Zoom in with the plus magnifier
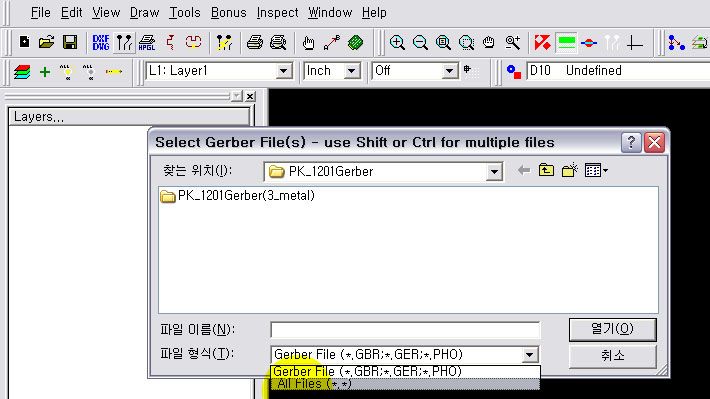Image resolution: width=710 pixels, height=399 pixels. tap(397, 43)
